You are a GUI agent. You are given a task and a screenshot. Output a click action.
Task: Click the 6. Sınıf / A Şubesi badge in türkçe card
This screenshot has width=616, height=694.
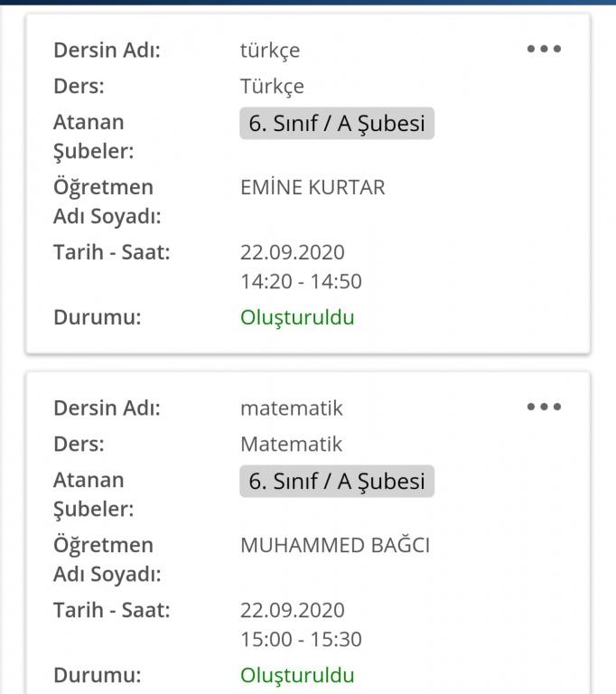pos(337,124)
